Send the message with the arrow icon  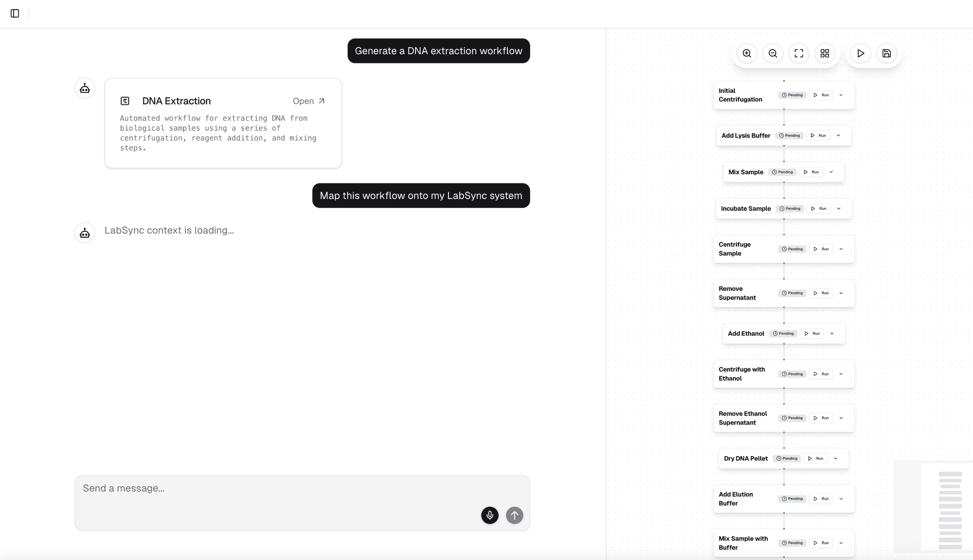click(x=514, y=515)
